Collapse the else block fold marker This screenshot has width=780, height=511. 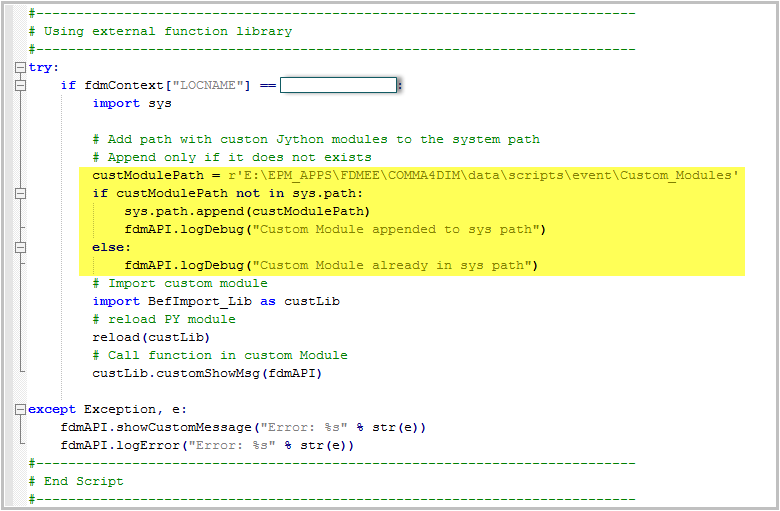(x=20, y=247)
